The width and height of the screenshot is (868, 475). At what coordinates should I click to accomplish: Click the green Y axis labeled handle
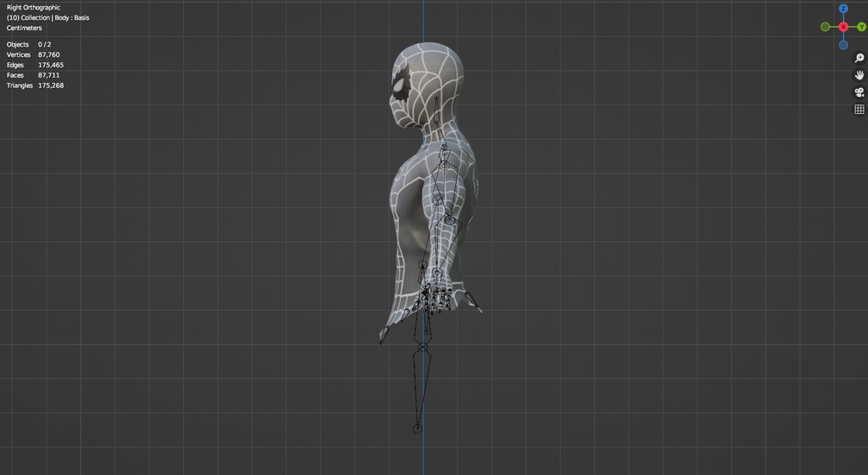(861, 27)
